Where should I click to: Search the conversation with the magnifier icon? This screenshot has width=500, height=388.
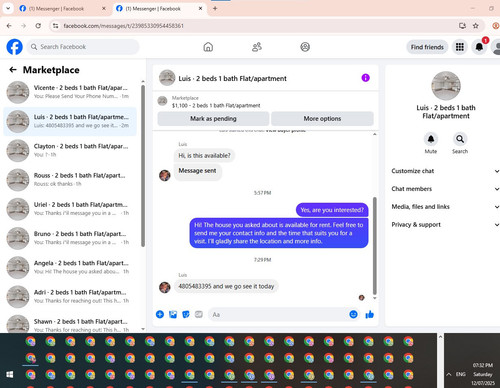pos(460,139)
